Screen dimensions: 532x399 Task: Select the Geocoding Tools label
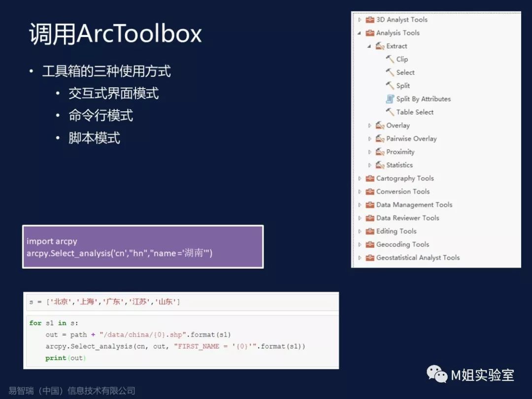click(x=403, y=245)
